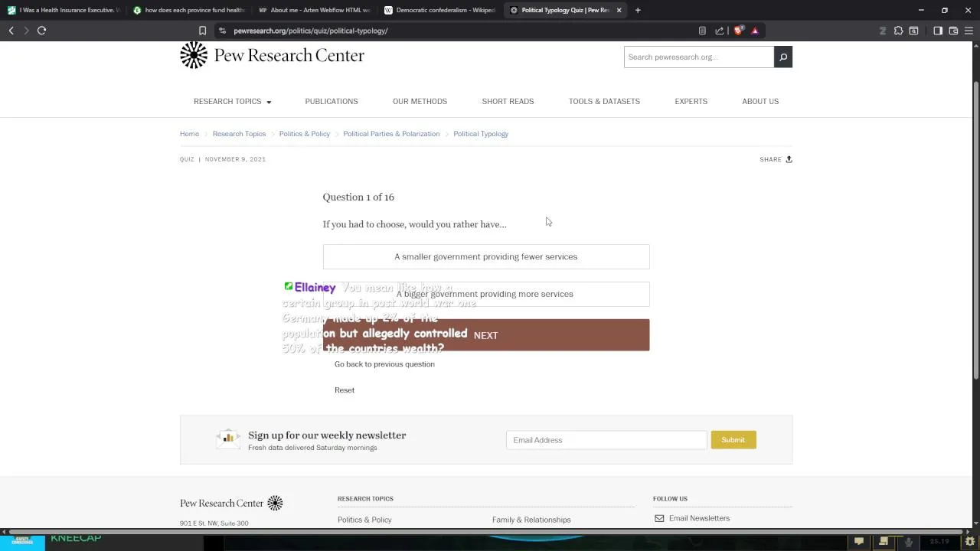This screenshot has height=551, width=980.
Task: Focus the 'Search pewresearch.org' field
Action: [699, 57]
